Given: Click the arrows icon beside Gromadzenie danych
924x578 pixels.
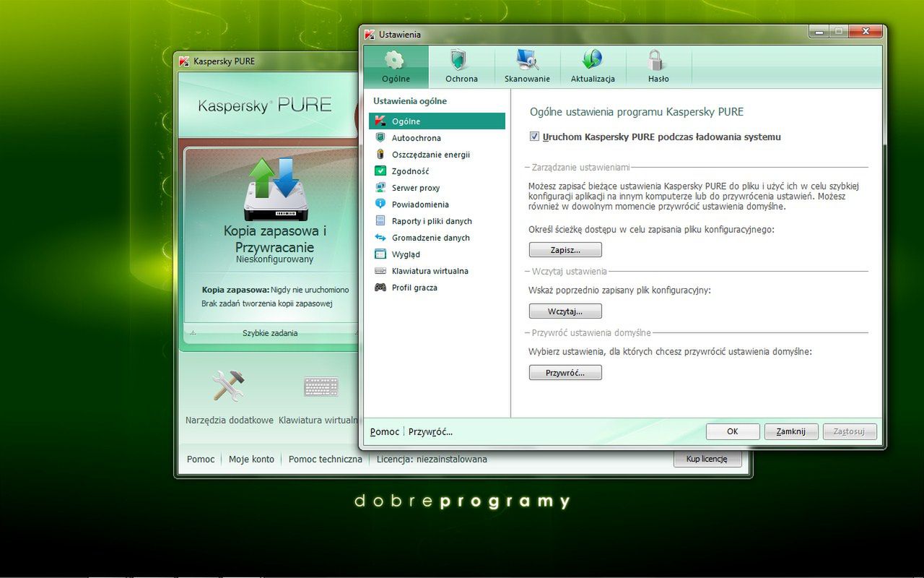Looking at the screenshot, I should click(380, 238).
